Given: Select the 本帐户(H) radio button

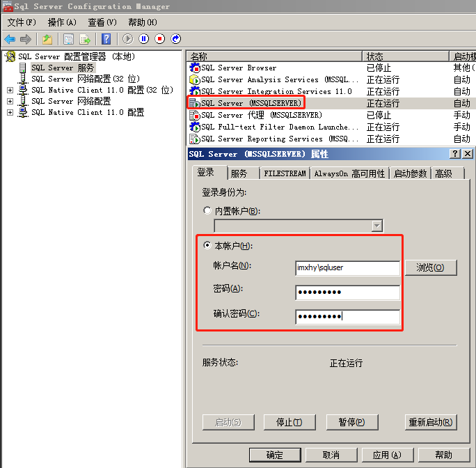Looking at the screenshot, I should (x=207, y=245).
